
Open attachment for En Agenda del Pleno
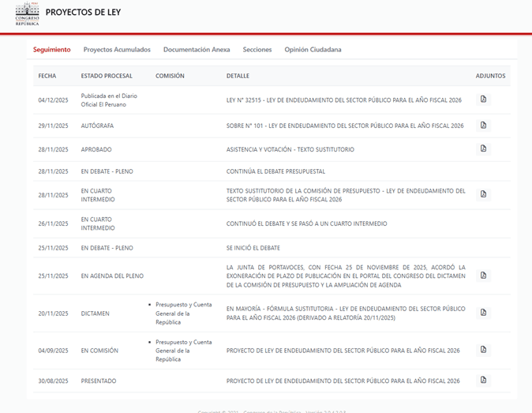click(x=484, y=276)
